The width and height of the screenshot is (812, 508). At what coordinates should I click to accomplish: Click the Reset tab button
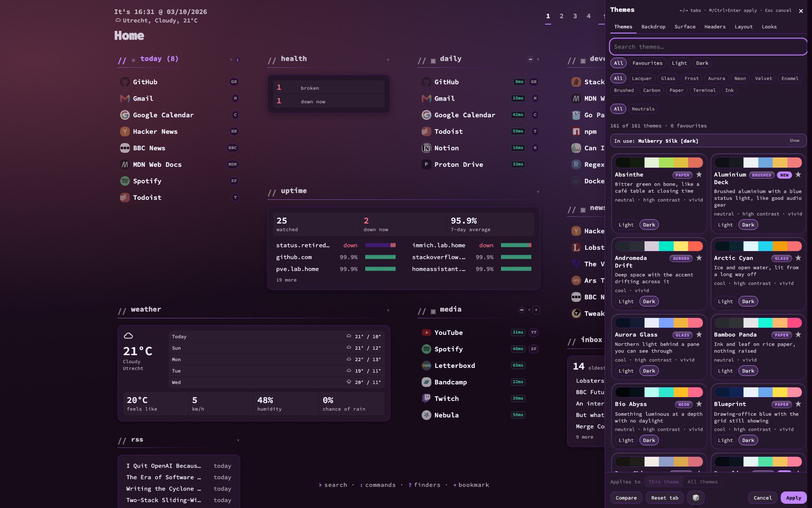pos(664,498)
